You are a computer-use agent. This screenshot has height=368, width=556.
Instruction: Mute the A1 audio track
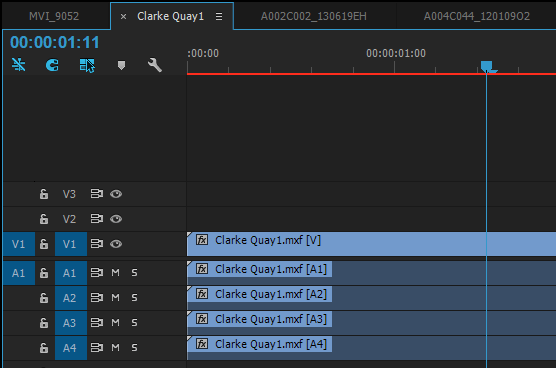[116, 273]
